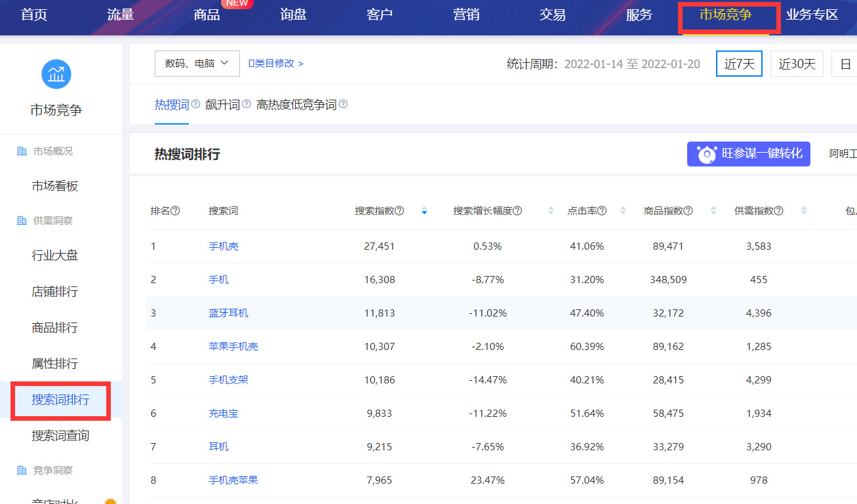Click 供需洞察 section icon in sidebar

pyautogui.click(x=22, y=221)
